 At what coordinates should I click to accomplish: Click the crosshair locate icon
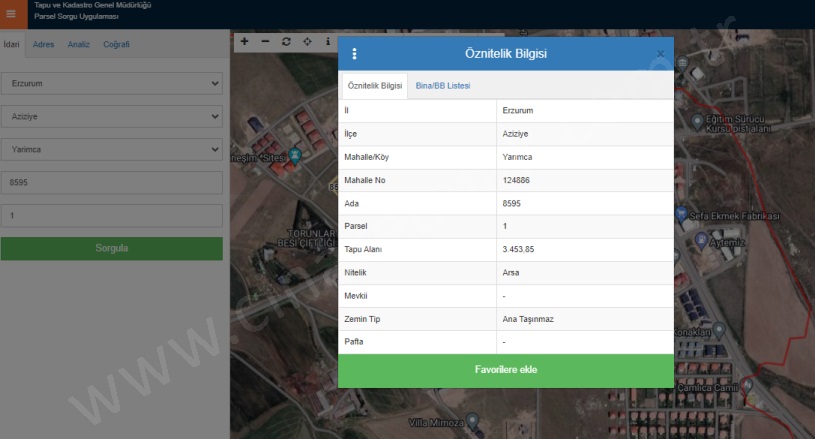[x=307, y=42]
